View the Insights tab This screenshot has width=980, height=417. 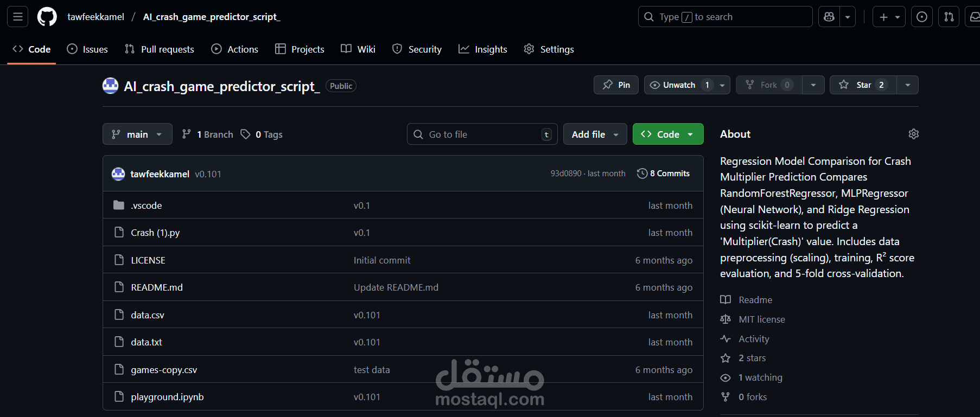483,49
